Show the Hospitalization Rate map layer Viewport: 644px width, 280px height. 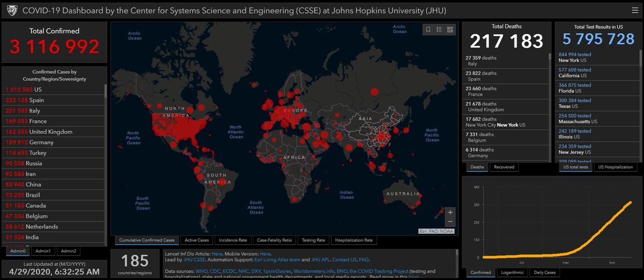pos(354,240)
